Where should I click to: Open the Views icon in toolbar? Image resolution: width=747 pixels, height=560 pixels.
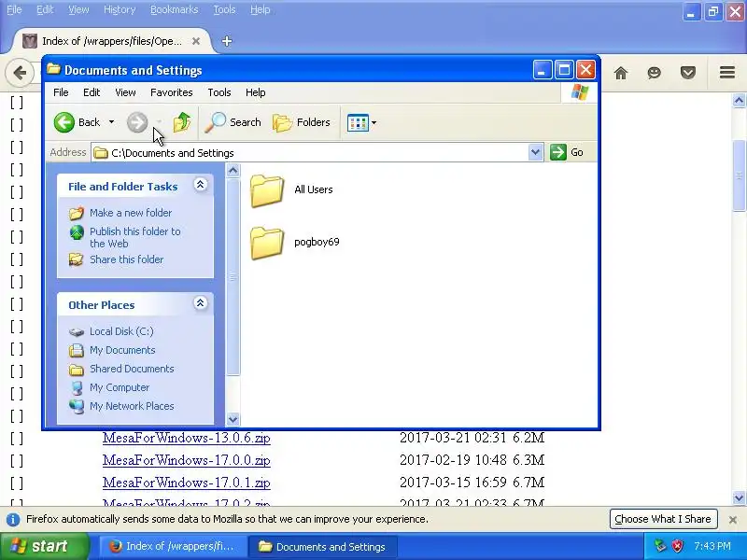(x=358, y=122)
